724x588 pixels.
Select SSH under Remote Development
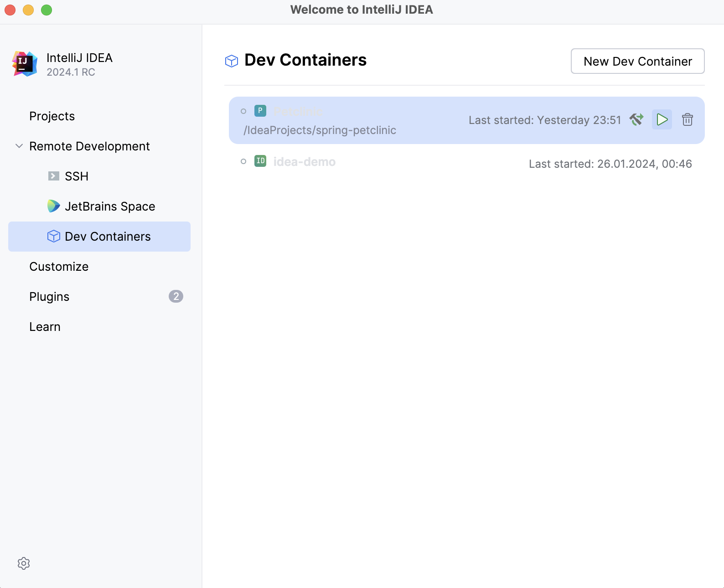99,176
